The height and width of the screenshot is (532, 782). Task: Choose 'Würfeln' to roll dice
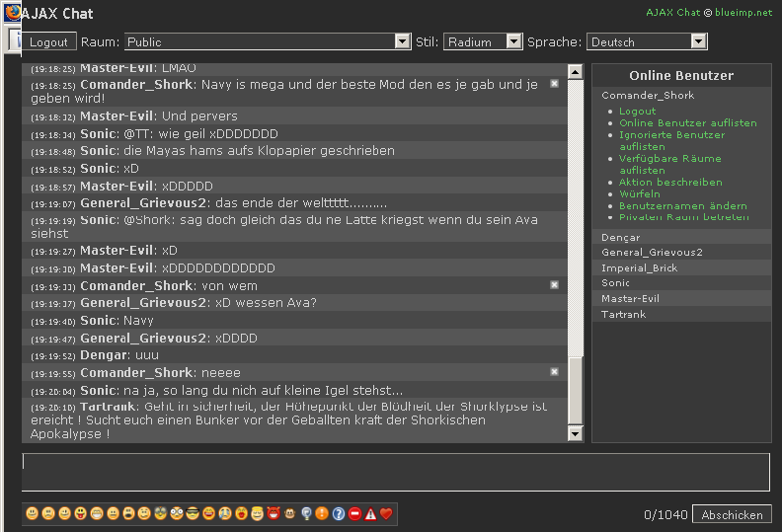[x=640, y=194]
